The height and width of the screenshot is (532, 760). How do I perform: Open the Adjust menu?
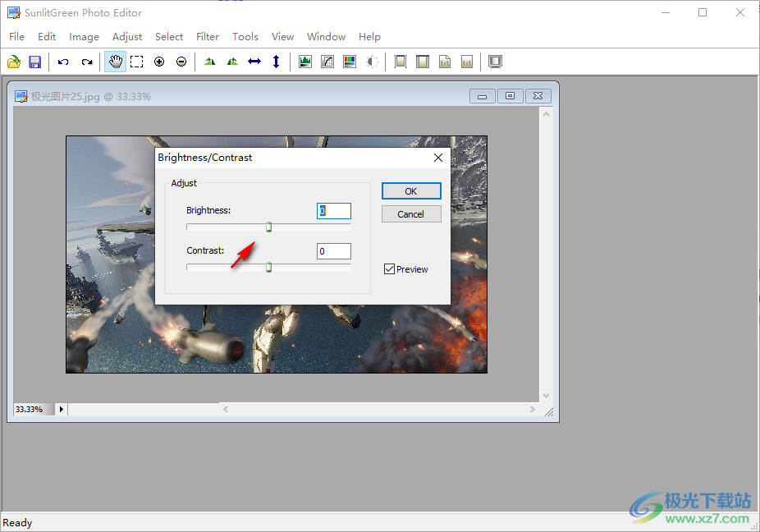click(127, 37)
